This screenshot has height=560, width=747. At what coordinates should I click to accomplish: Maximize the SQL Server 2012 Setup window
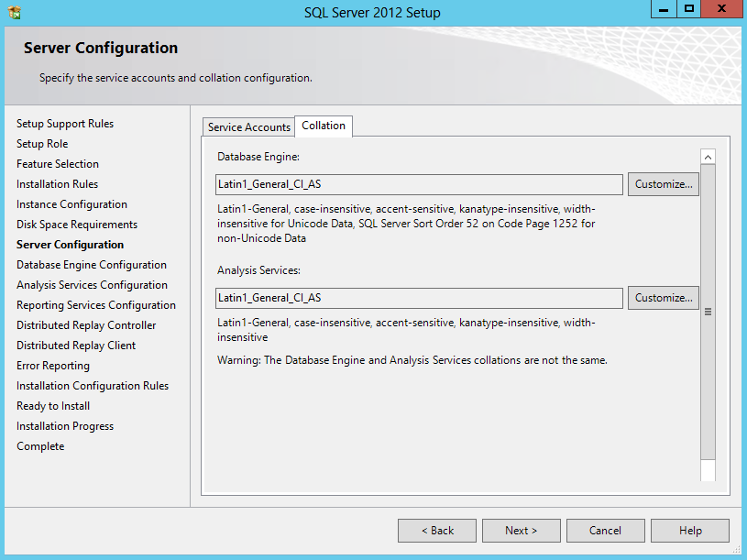(689, 8)
